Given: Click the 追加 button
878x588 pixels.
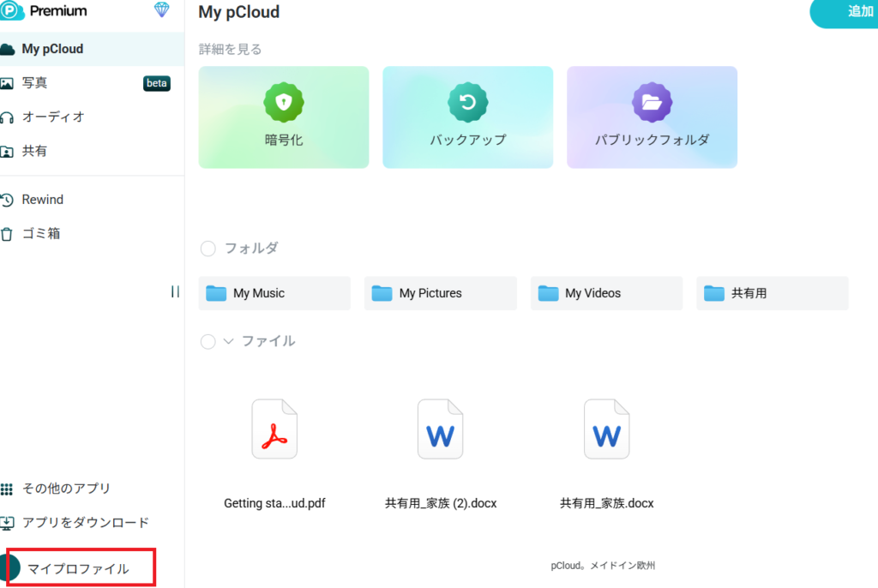Looking at the screenshot, I should [x=849, y=12].
